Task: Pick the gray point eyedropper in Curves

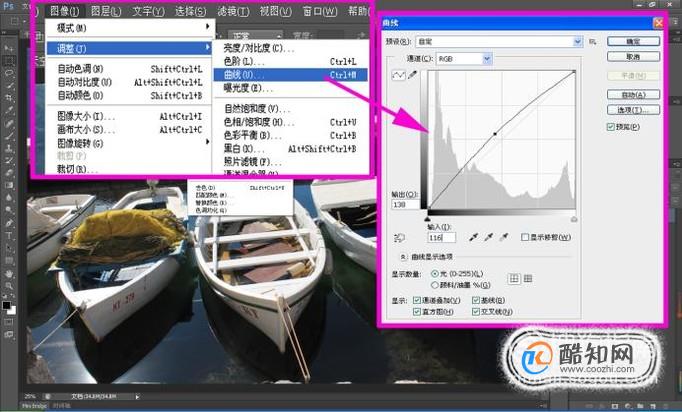Action: pyautogui.click(x=488, y=237)
